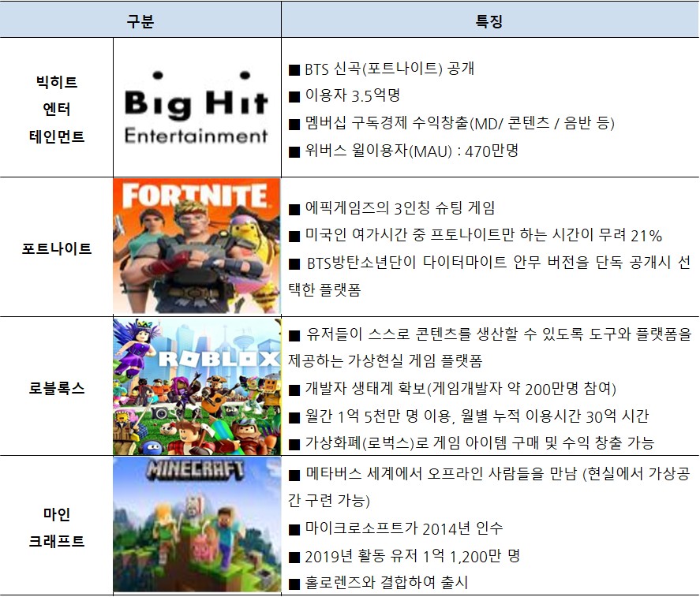
Task: Click the 'BTS방탄소년단이 다이터마이트 안무 버전을' bullet
Action: point(489,276)
